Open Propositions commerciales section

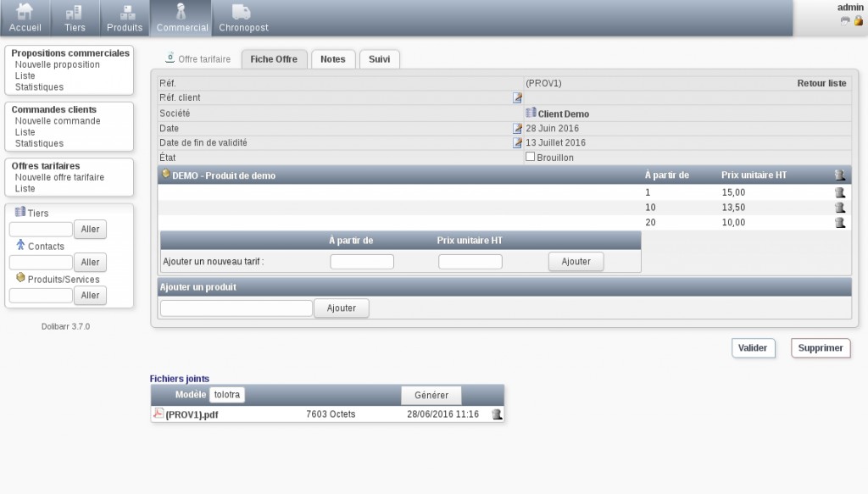70,53
